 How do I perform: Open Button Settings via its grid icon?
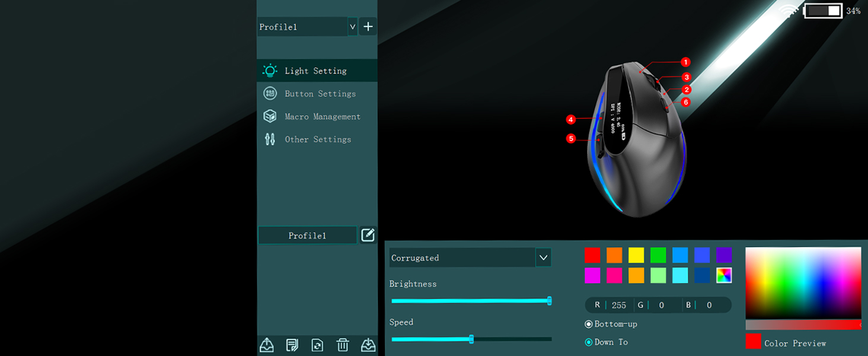tap(270, 93)
